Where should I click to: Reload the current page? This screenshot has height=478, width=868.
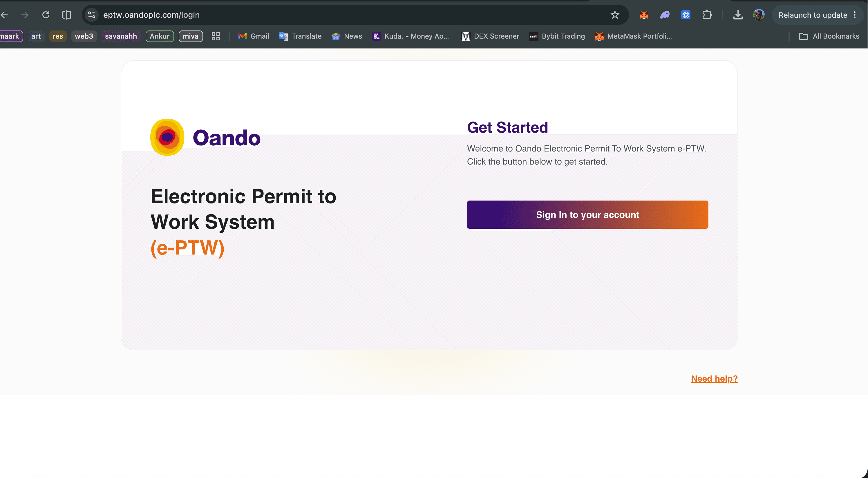[46, 15]
